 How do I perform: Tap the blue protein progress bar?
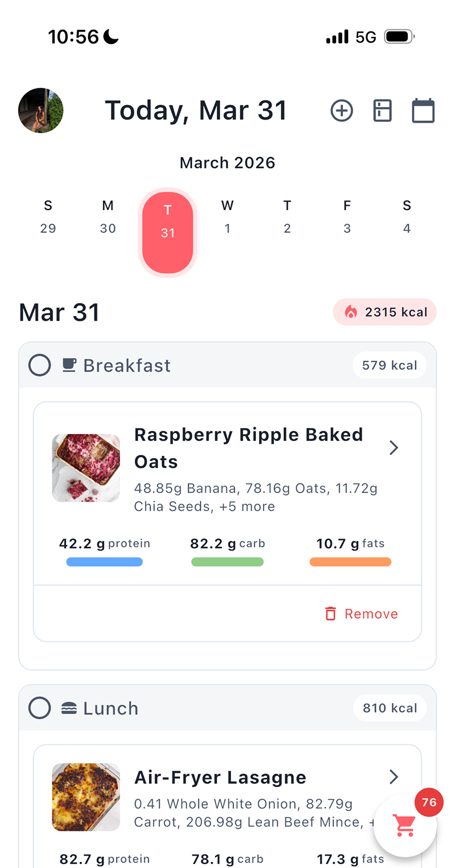click(104, 562)
